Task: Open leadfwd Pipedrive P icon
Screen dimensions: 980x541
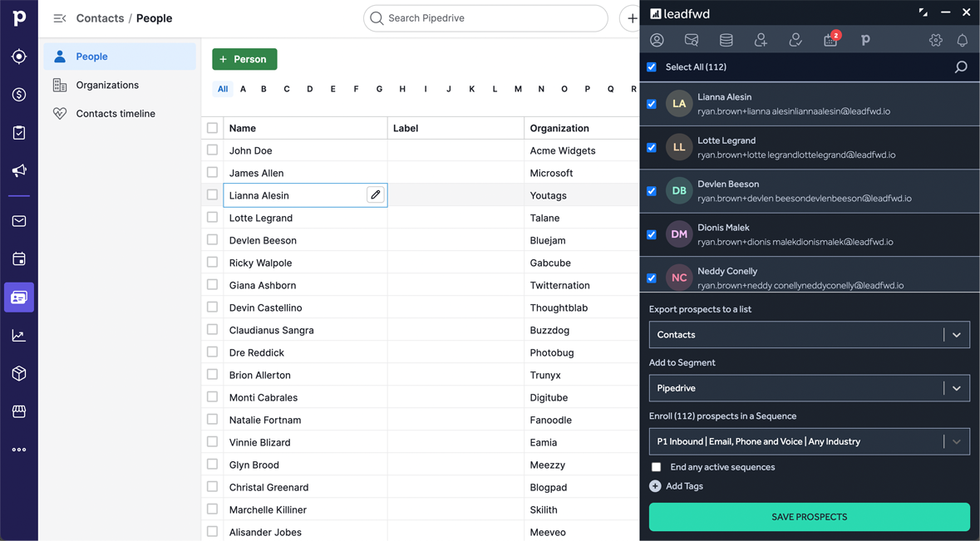Action: click(865, 40)
